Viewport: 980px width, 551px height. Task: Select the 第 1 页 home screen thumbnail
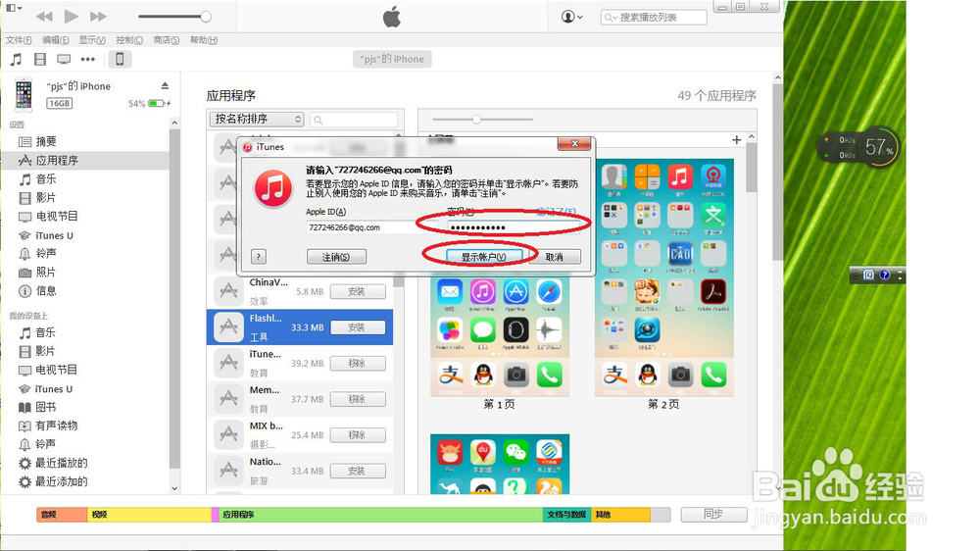click(500, 337)
